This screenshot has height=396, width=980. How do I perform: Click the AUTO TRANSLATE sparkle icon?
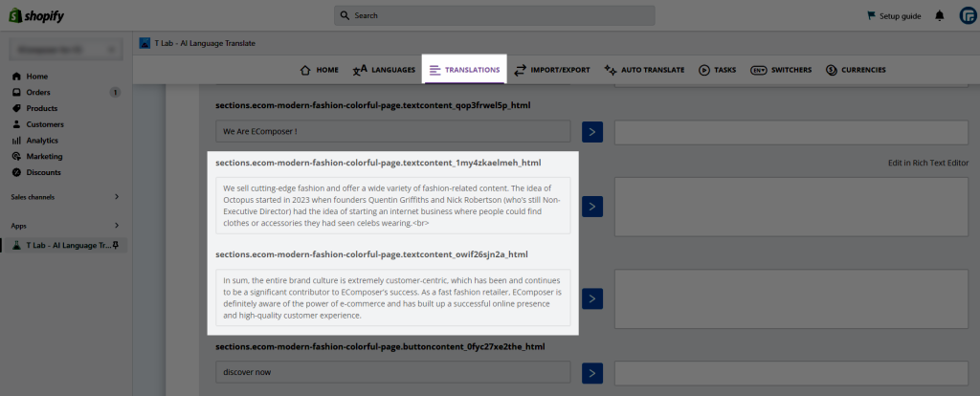coord(611,70)
